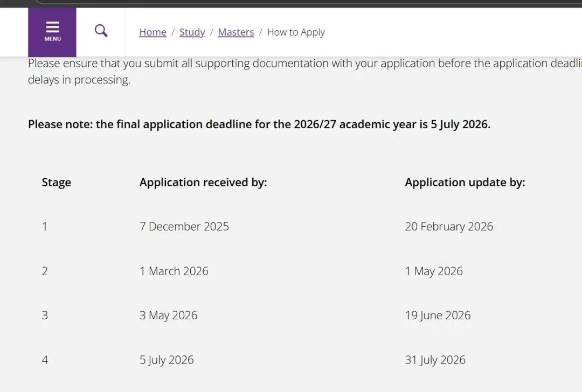Click the 1 March 2026 date
582x392 pixels.
(x=174, y=271)
